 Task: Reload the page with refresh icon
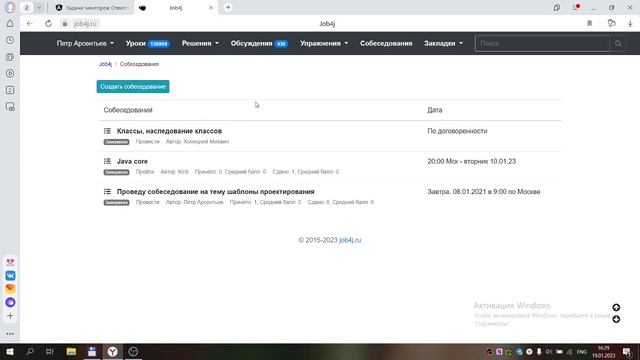[x=48, y=24]
